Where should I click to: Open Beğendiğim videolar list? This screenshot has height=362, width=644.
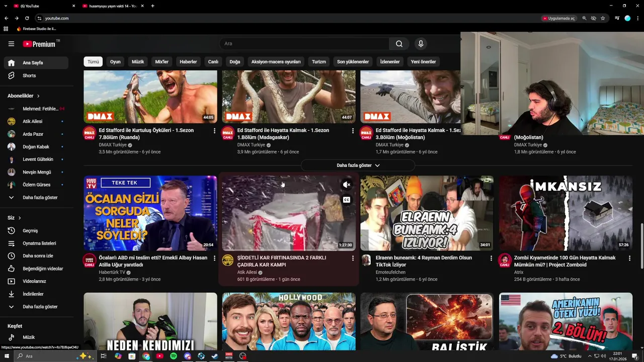coord(36,268)
